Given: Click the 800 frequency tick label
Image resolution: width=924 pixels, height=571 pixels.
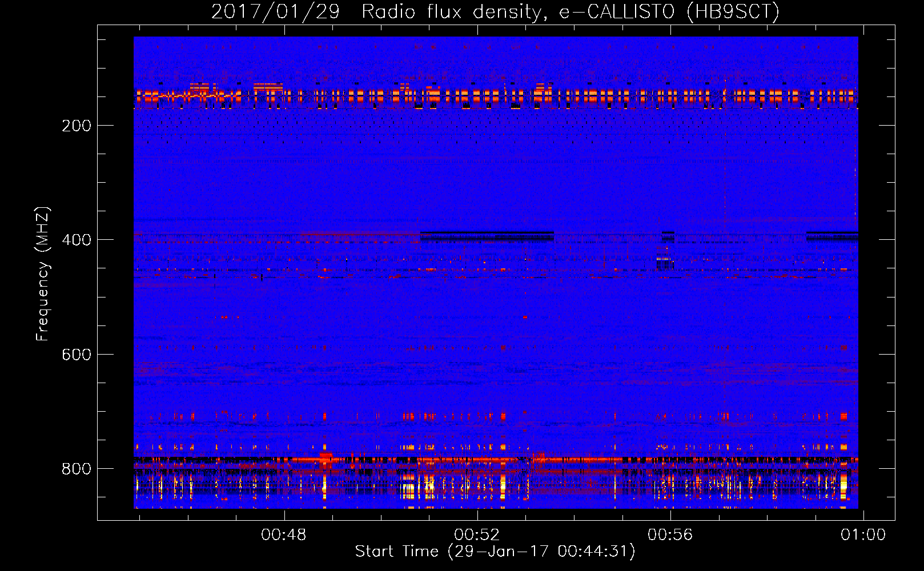Looking at the screenshot, I should pyautogui.click(x=77, y=469).
